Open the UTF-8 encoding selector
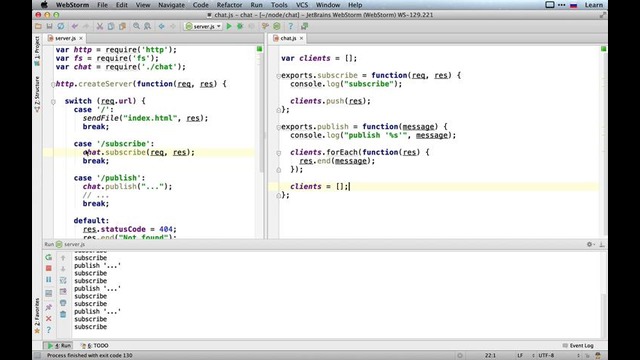The width and height of the screenshot is (640, 360). tap(546, 356)
